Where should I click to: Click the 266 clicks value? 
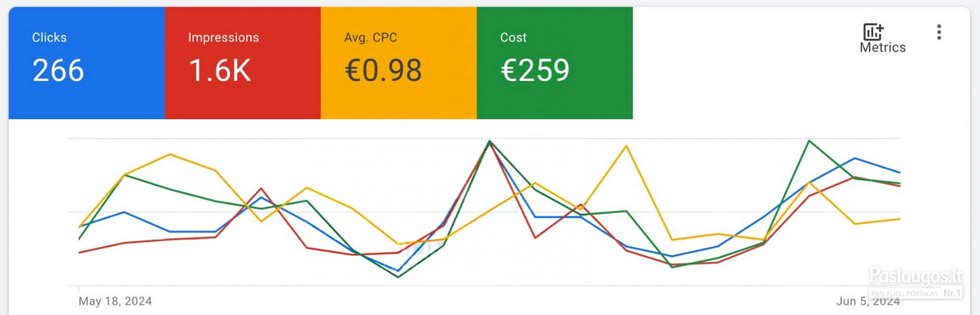pos(59,70)
